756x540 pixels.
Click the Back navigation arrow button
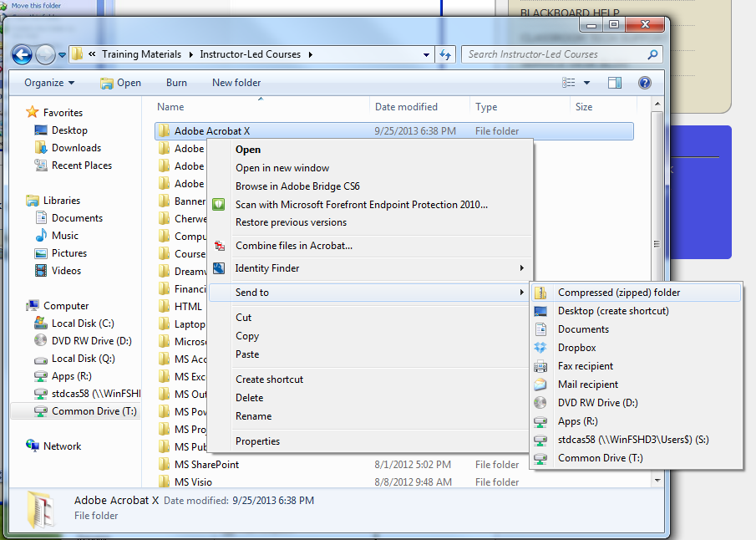23,54
